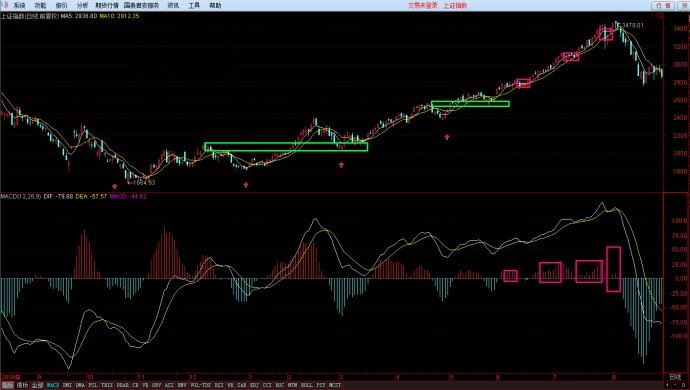This screenshot has height=390, width=690.
Task: Open the 国泰君安服务 menu
Action: pyautogui.click(x=141, y=6)
